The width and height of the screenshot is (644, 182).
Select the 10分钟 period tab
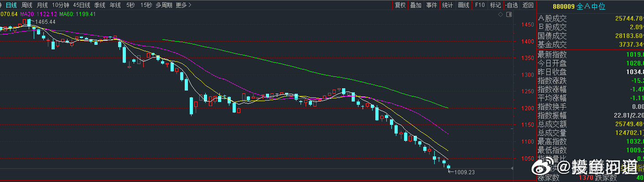61,5
